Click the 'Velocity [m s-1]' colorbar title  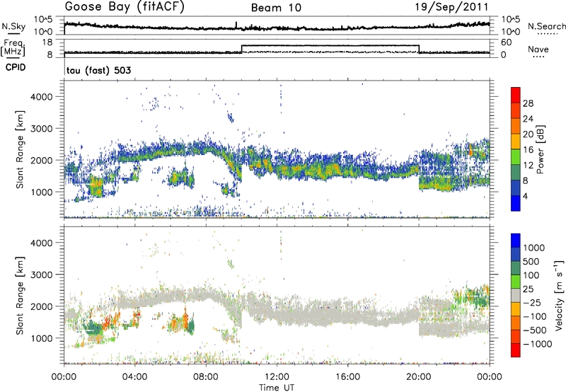[559, 295]
